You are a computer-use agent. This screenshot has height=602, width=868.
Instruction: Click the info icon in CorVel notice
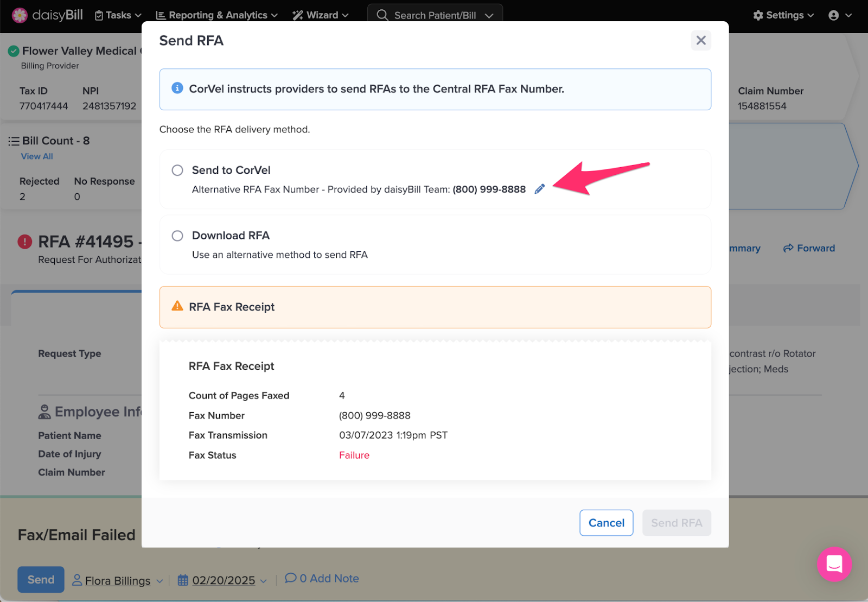tap(177, 88)
